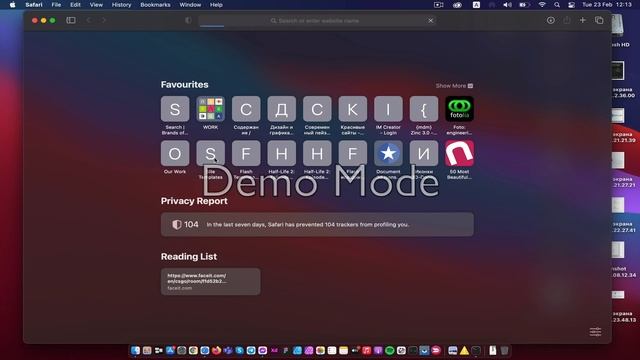Open the Wi-Fi menu bar icon

[542, 5]
